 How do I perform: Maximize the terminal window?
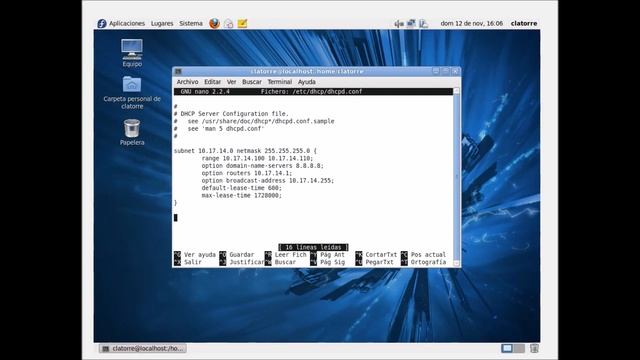point(446,71)
